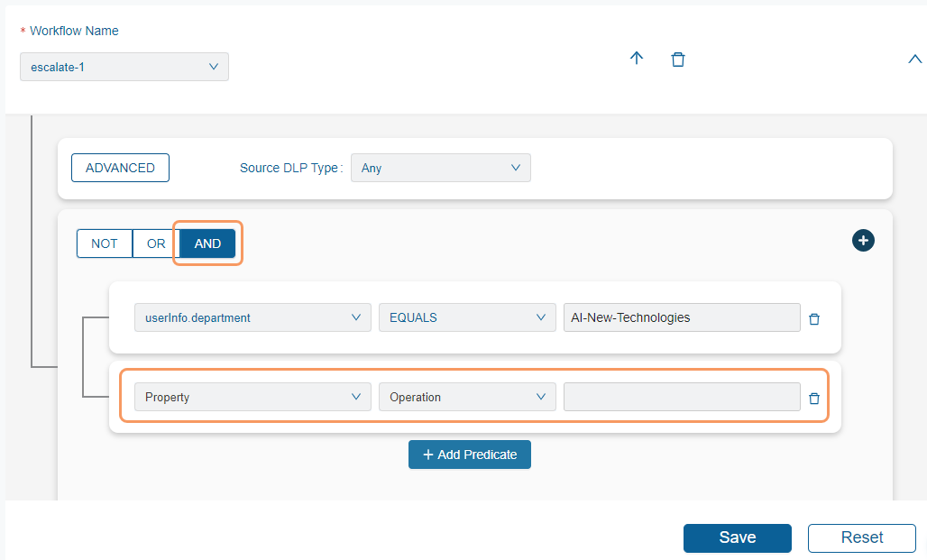Click the Save button
The height and width of the screenshot is (560, 927).
[x=737, y=537]
